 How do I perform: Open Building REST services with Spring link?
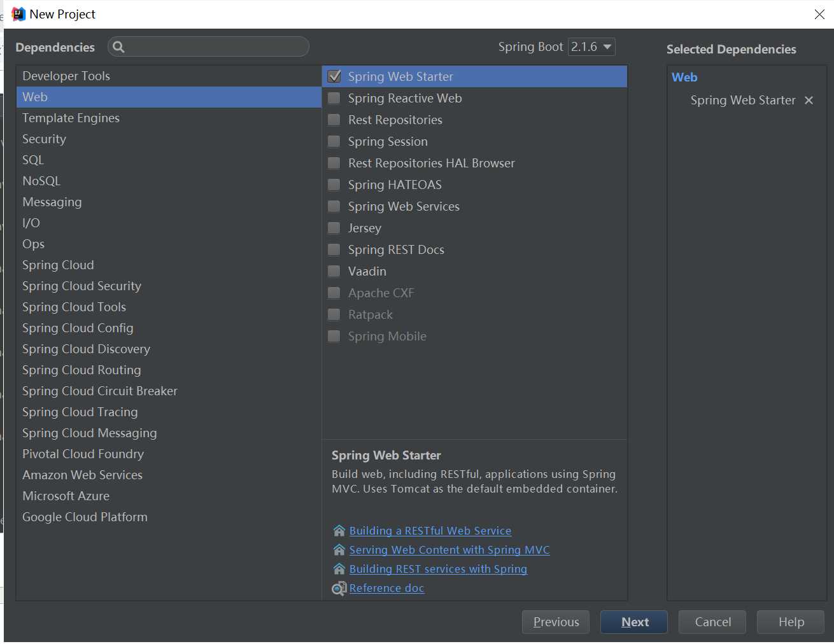(x=438, y=569)
